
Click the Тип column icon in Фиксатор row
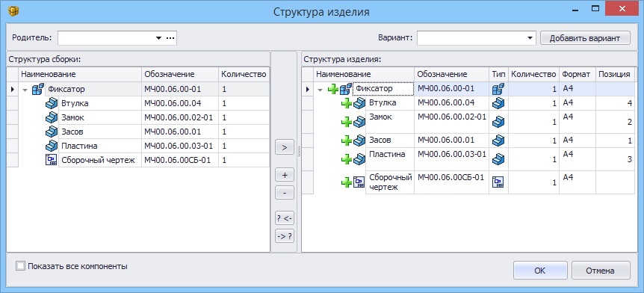click(498, 89)
